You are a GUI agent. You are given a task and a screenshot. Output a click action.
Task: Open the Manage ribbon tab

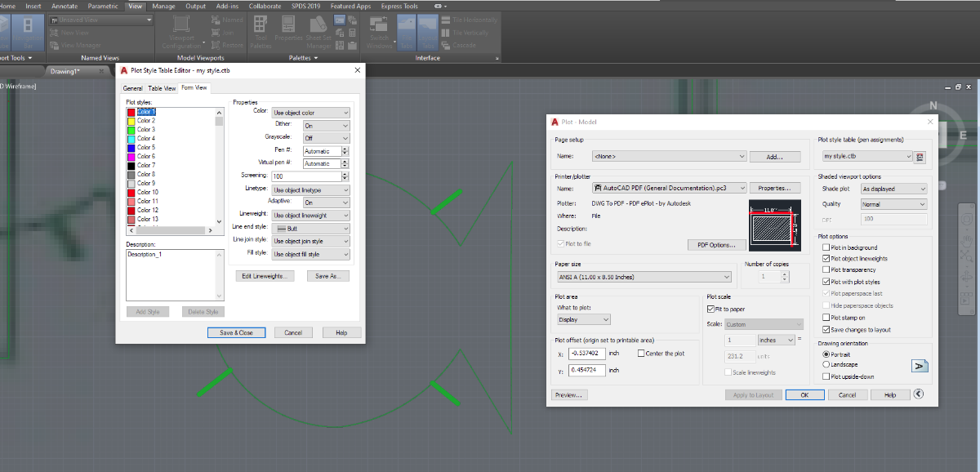(x=163, y=6)
